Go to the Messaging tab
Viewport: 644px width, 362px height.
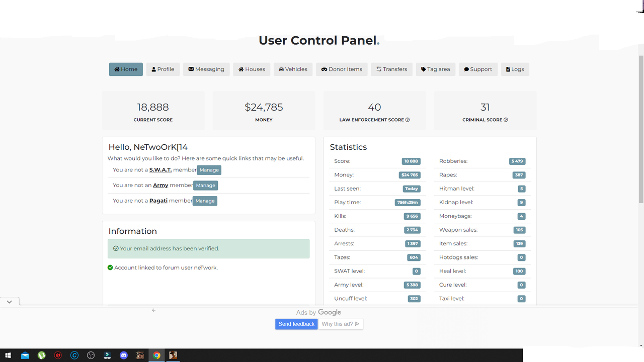206,69
